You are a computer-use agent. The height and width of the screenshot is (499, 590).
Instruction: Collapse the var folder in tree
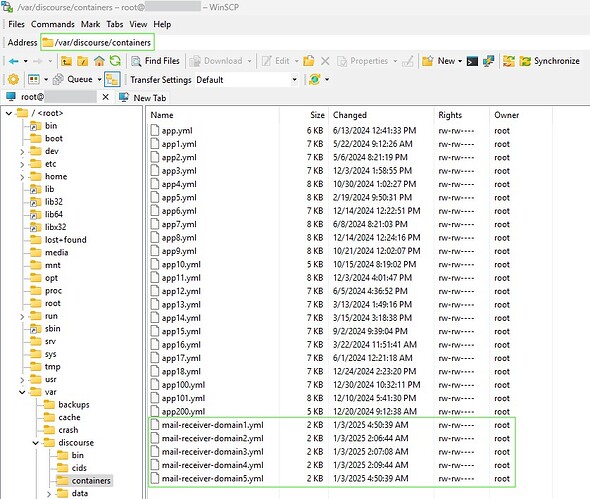[x=22, y=393]
